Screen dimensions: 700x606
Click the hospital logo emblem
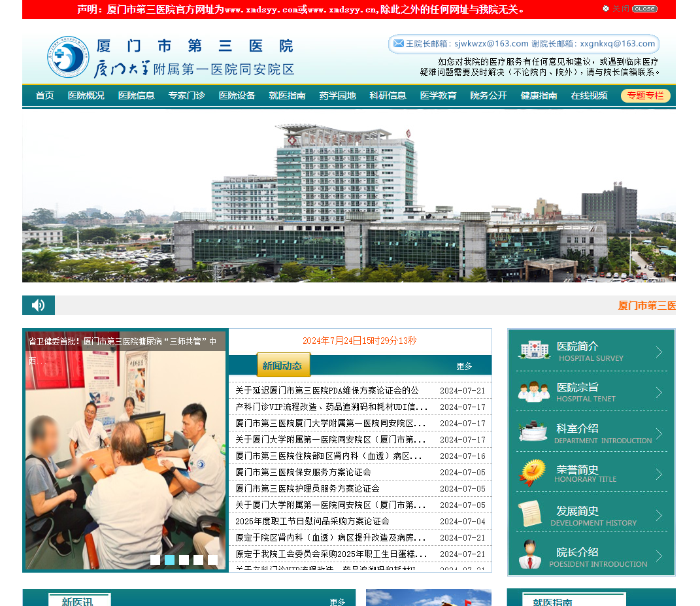69,57
